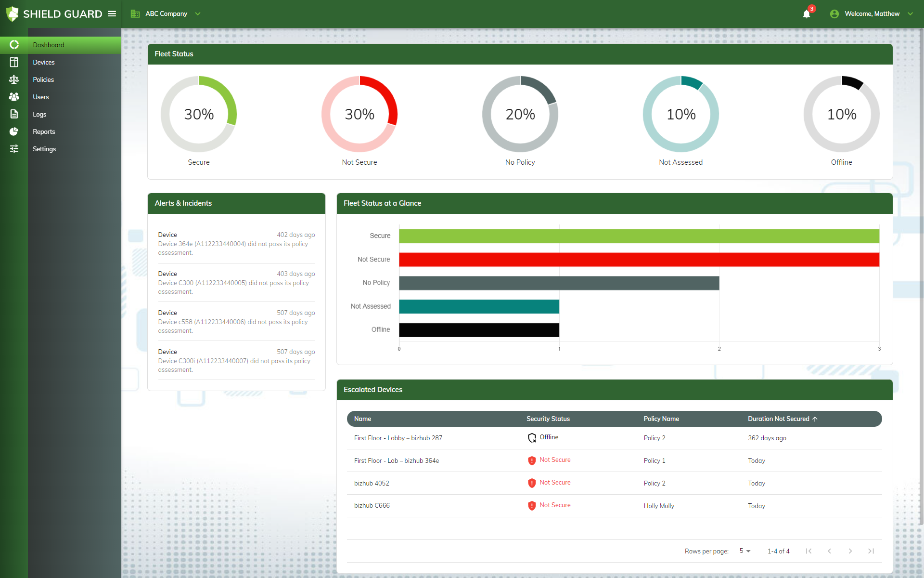The height and width of the screenshot is (578, 924).
Task: Sort Escalated Devices by Duration Not Secured
Action: 782,419
